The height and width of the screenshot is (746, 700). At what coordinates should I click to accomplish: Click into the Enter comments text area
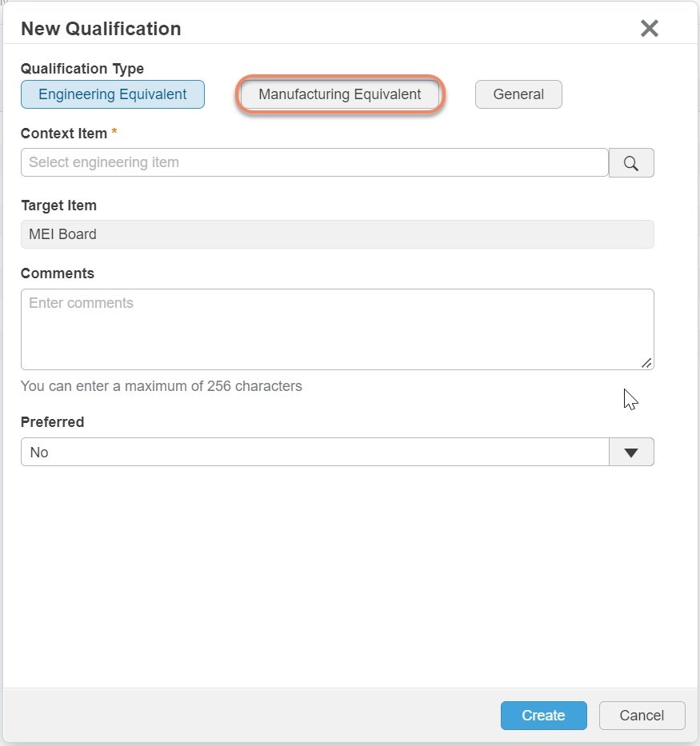[x=337, y=329]
